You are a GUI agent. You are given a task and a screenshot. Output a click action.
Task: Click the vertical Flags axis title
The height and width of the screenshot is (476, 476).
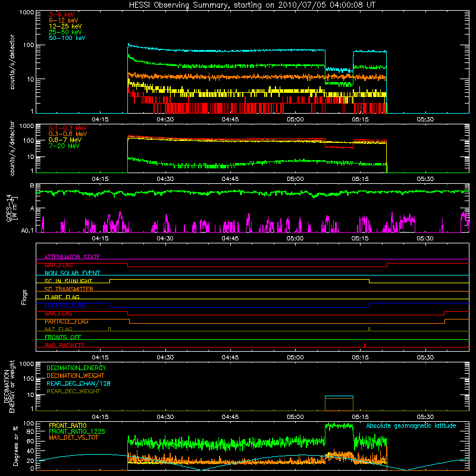point(24,297)
